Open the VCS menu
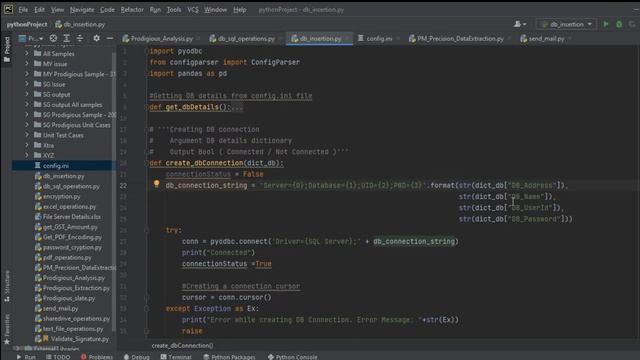This screenshot has height=360, width=640. (x=193, y=9)
